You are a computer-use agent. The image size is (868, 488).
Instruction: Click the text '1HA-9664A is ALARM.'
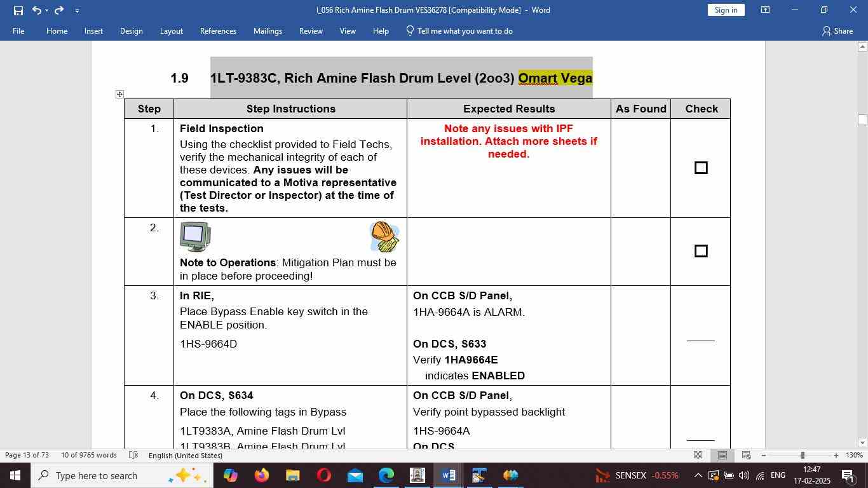coord(469,312)
